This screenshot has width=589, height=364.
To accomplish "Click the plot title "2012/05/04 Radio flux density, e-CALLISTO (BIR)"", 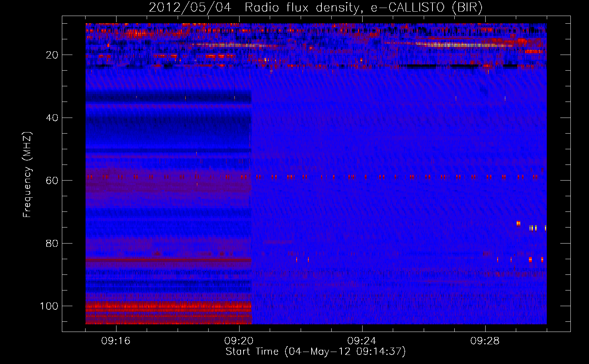I will click(316, 7).
